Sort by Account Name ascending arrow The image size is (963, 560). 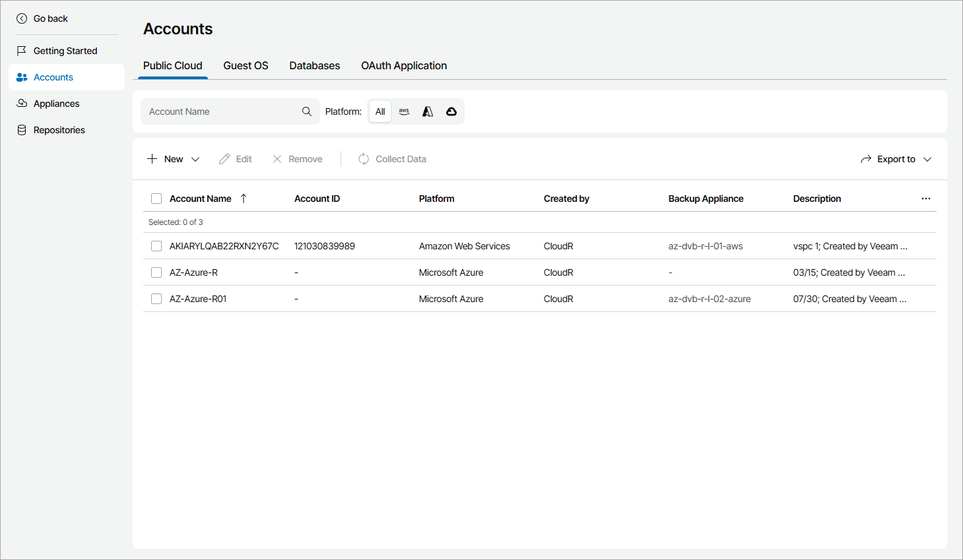244,199
